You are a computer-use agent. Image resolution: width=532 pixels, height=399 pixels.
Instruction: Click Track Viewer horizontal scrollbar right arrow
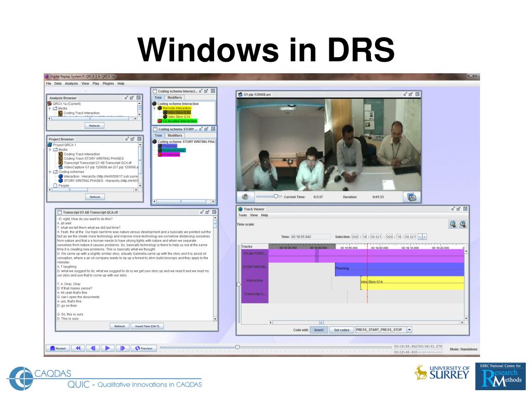click(x=462, y=323)
